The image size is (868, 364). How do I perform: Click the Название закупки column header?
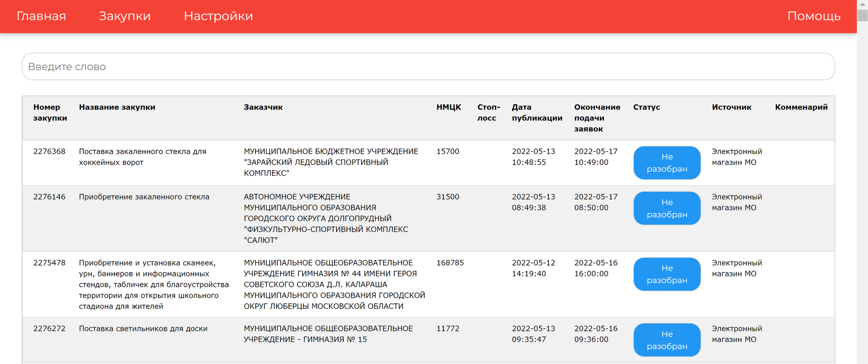(x=117, y=107)
